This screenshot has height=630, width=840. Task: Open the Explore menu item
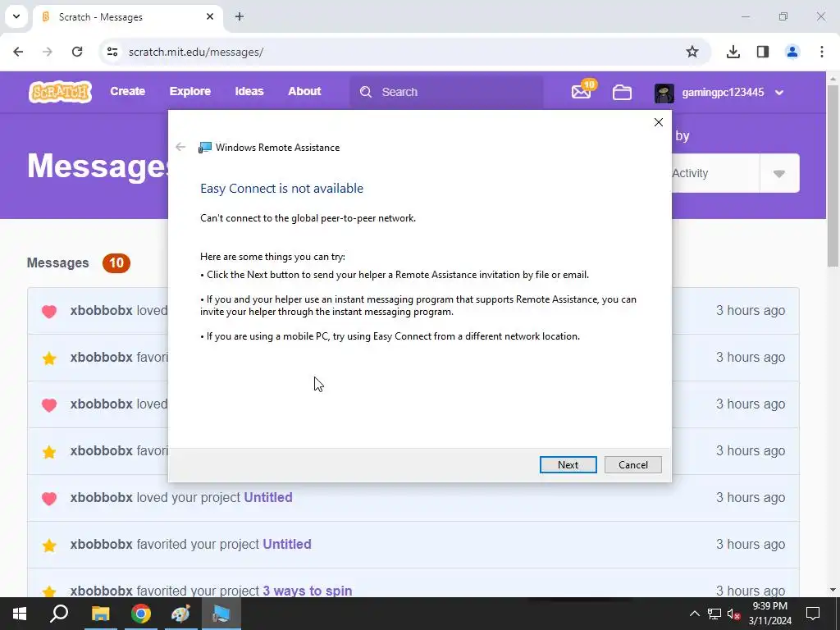[190, 91]
